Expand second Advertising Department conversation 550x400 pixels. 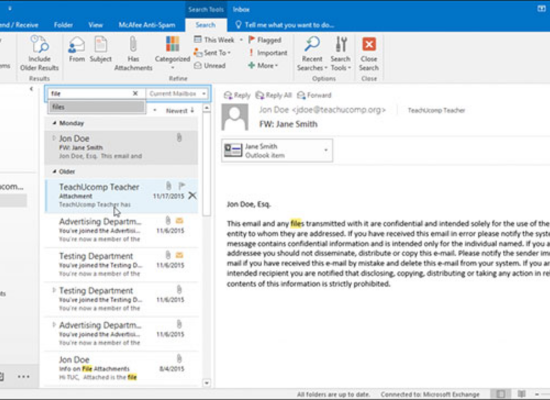54,325
